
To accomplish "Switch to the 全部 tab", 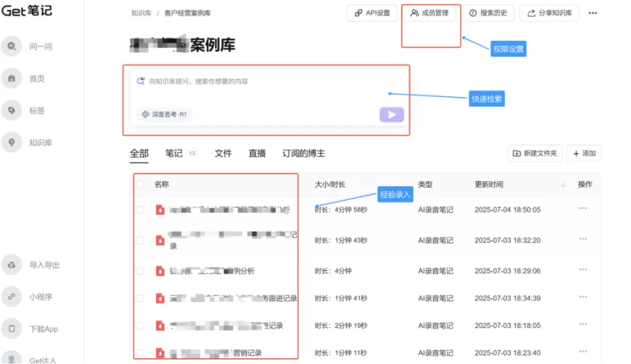I will (x=139, y=153).
